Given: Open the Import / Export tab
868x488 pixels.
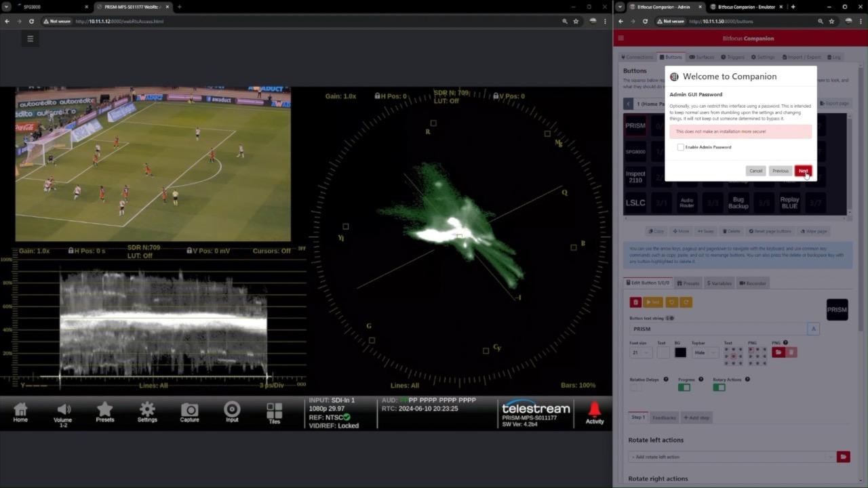Looking at the screenshot, I should 802,57.
